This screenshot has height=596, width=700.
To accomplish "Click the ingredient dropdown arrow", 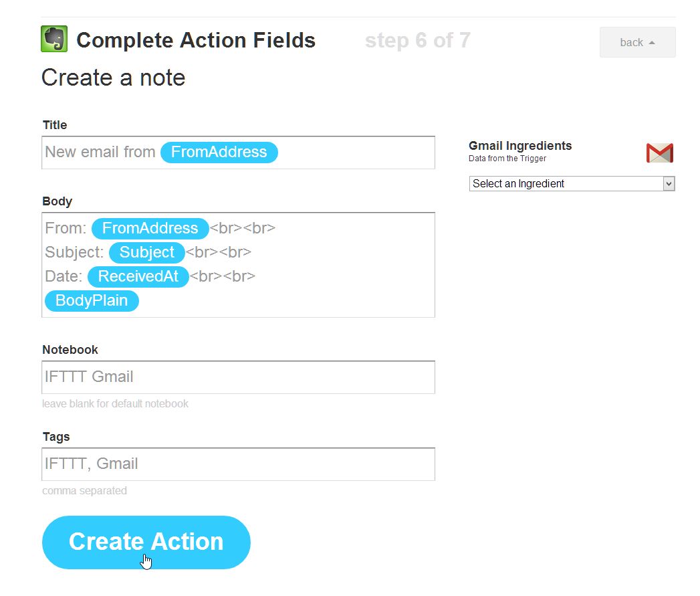I will 669,184.
